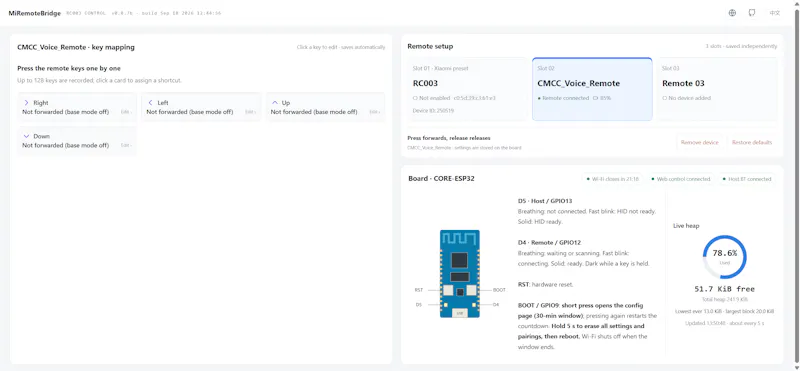800x371 pixels.
Task: Click the 'D4 - Remote / GPIO12' heading
Action: [x=549, y=242]
